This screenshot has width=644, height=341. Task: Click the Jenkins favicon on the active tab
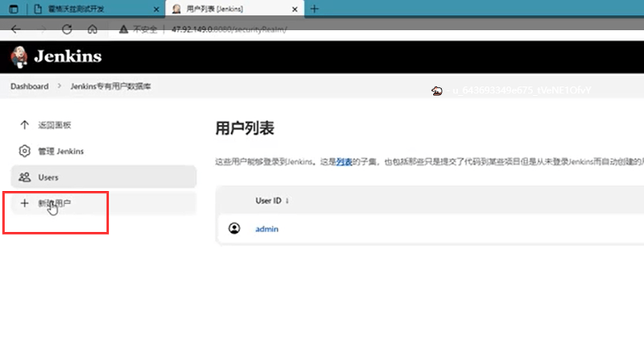[176, 9]
